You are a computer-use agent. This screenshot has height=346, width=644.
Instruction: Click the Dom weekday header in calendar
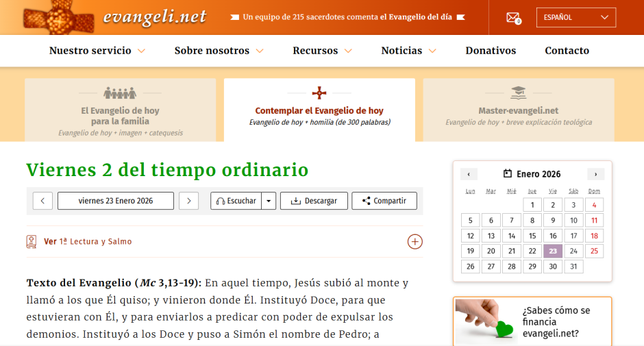click(594, 191)
